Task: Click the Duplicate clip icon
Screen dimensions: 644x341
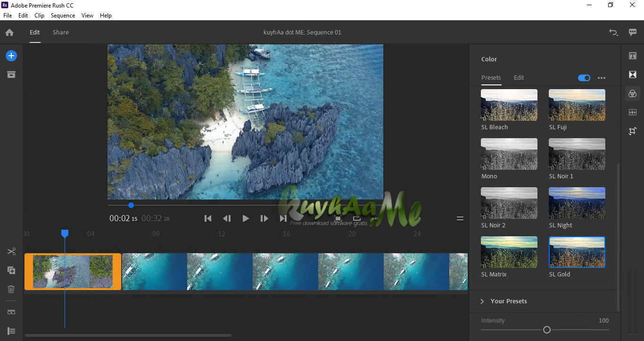Action: coord(11,270)
